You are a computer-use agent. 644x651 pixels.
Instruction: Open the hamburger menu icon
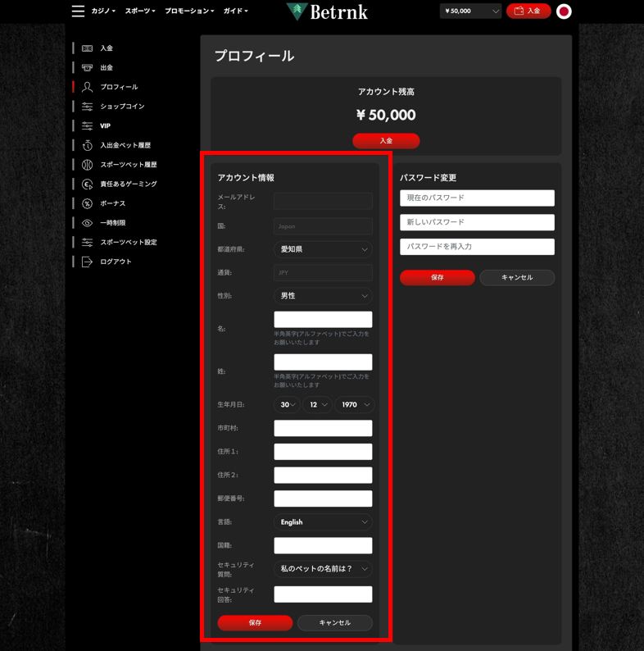click(x=78, y=11)
